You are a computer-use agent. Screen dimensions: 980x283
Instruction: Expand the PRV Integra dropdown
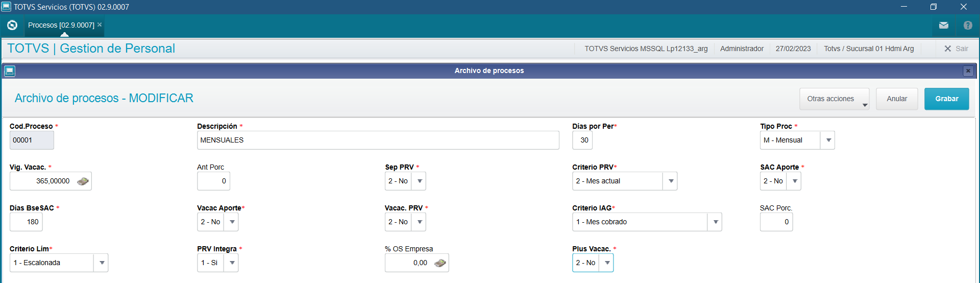(x=232, y=263)
